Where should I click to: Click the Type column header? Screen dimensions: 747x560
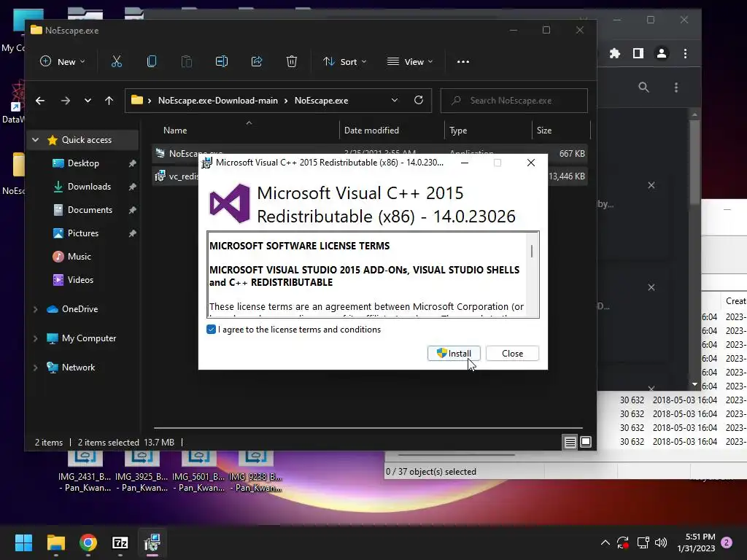pos(458,130)
